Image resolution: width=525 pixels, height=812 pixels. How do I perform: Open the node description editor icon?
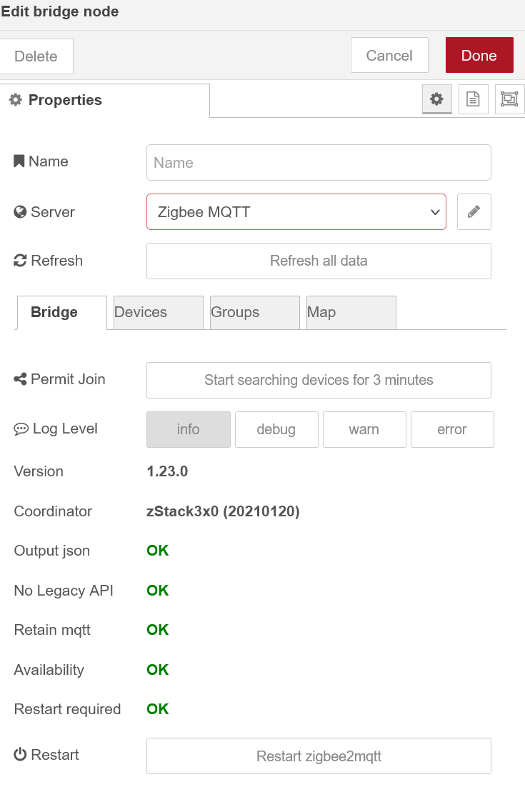473,99
